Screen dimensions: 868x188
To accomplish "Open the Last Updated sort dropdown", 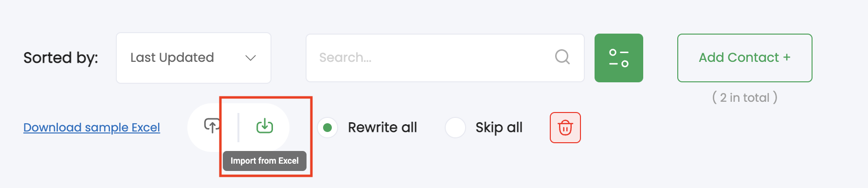I will click(194, 58).
